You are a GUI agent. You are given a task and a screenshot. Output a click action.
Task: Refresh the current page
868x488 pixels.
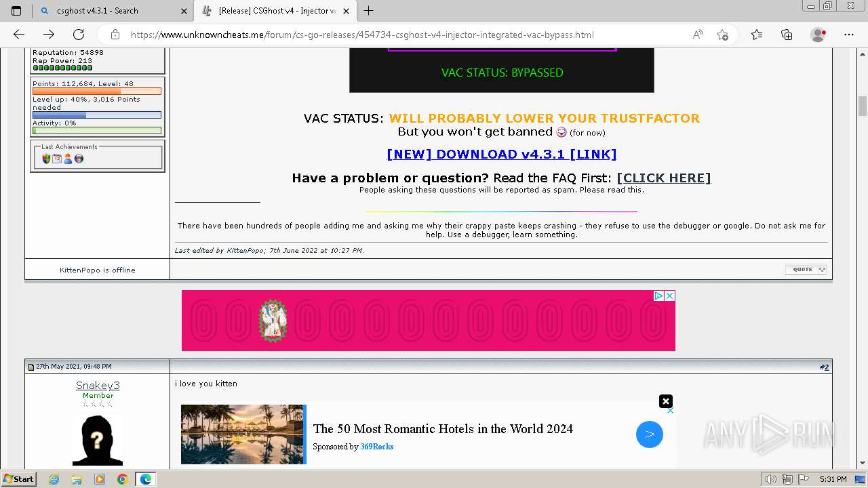[79, 35]
